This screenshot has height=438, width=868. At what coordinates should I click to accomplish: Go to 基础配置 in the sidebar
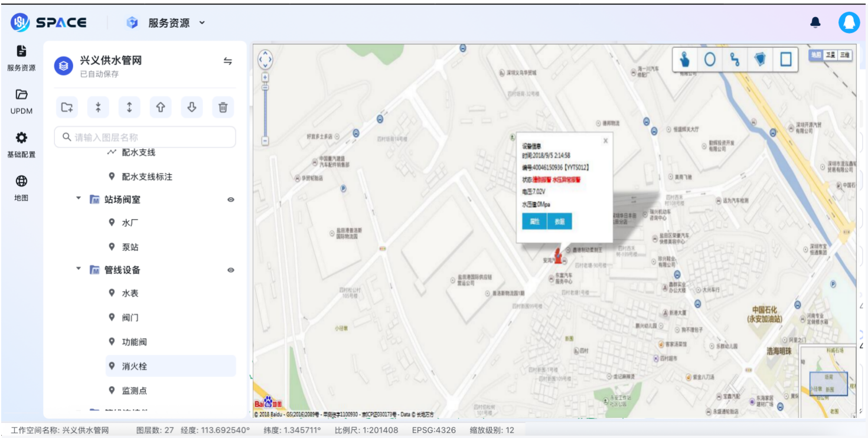21,145
